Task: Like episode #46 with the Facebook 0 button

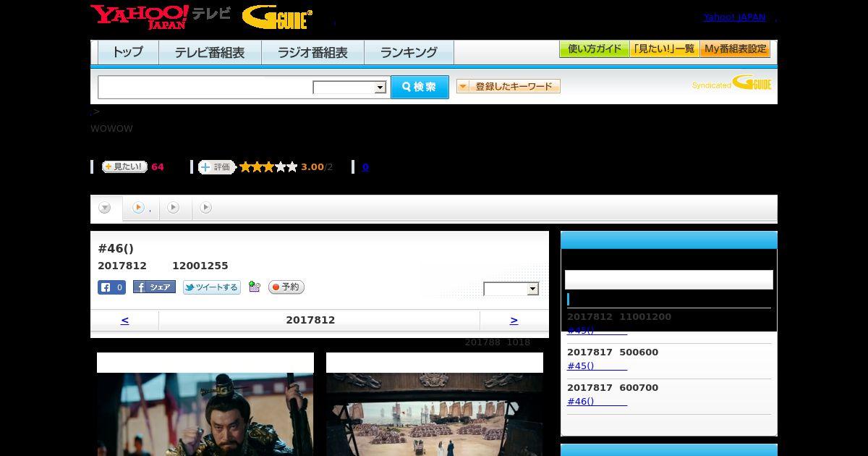Action: coord(111,287)
